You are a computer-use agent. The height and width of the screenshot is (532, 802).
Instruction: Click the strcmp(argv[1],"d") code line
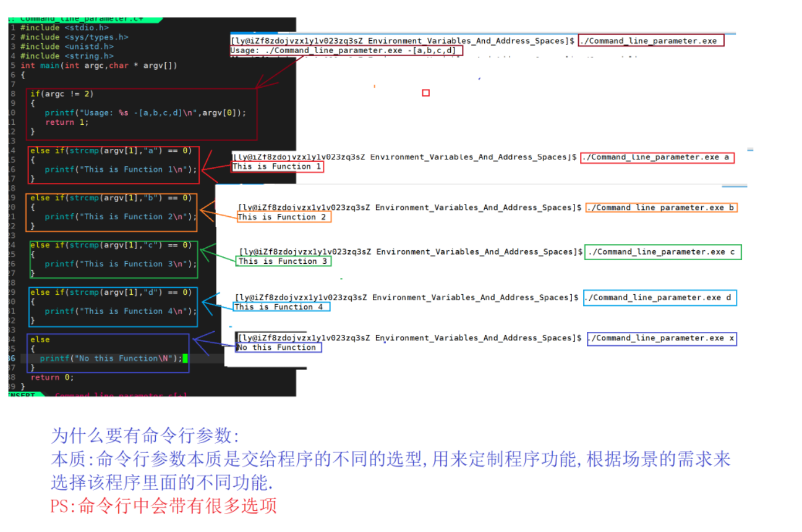pos(111,292)
